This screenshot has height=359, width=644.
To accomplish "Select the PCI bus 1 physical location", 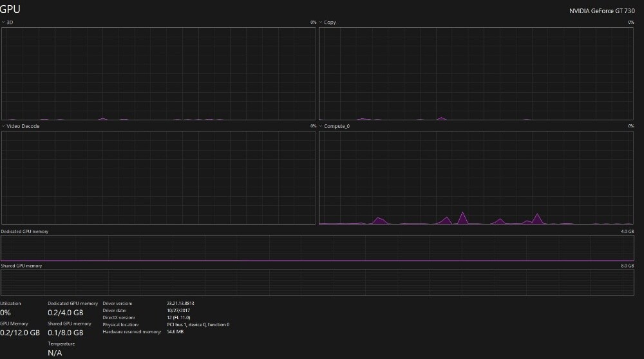I will [x=198, y=324].
